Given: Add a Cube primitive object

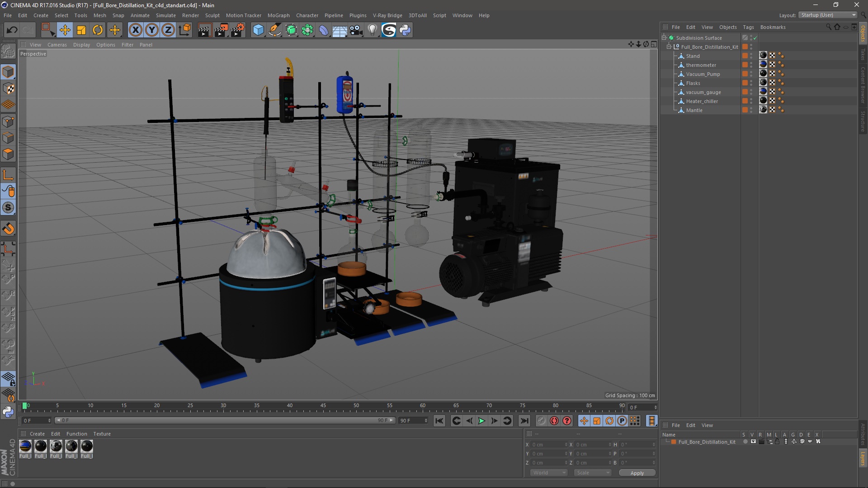Looking at the screenshot, I should [258, 30].
